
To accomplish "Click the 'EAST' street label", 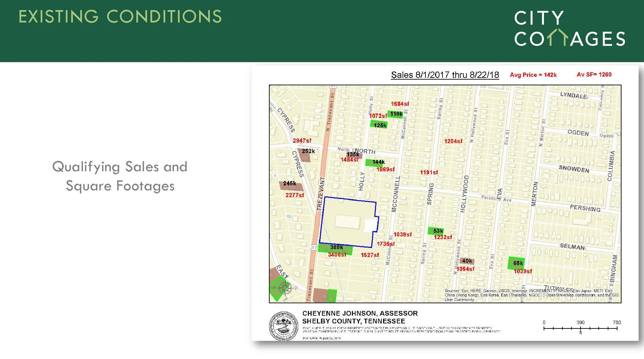I will 282,272.
